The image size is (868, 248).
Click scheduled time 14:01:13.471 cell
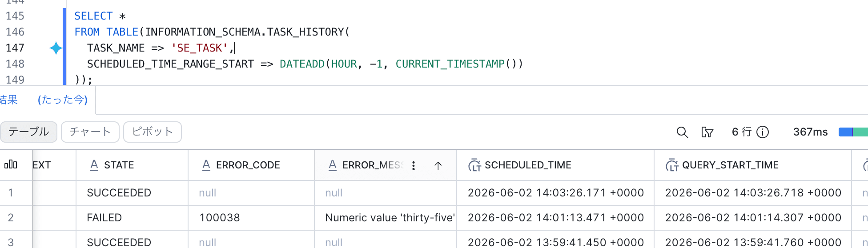click(x=555, y=218)
